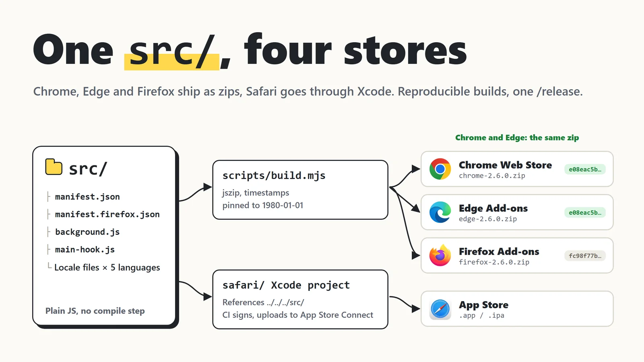Click the 'four stores' words in the title
This screenshot has height=362, width=644.
point(355,50)
